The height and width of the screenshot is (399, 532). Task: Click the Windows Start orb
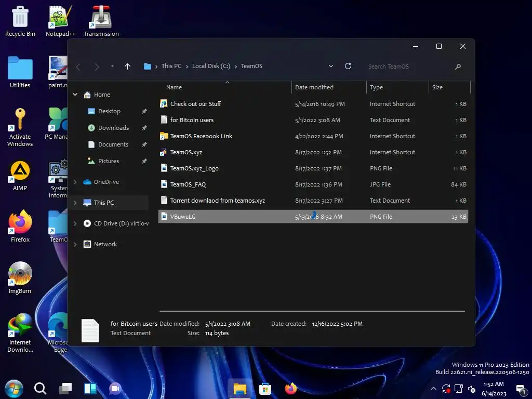14,389
